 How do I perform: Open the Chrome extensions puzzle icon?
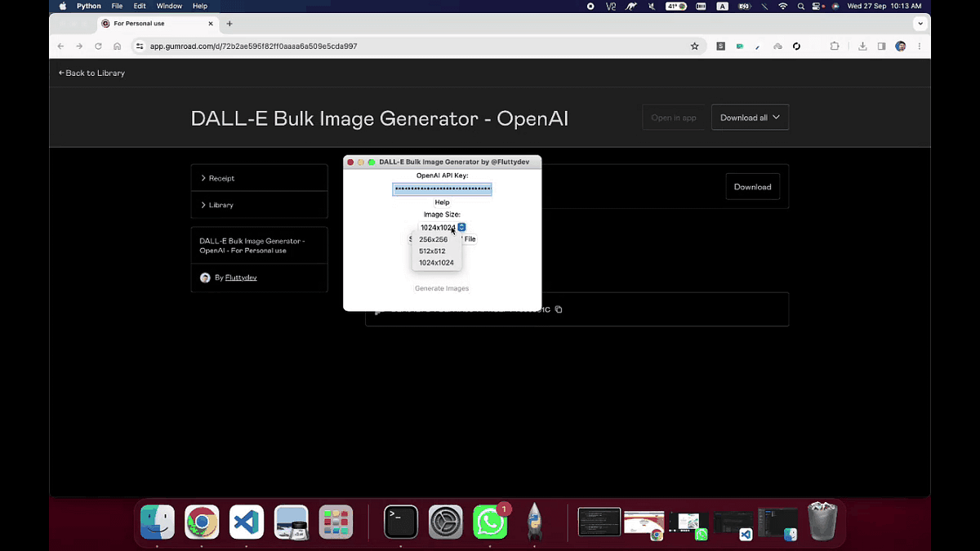[x=835, y=47]
